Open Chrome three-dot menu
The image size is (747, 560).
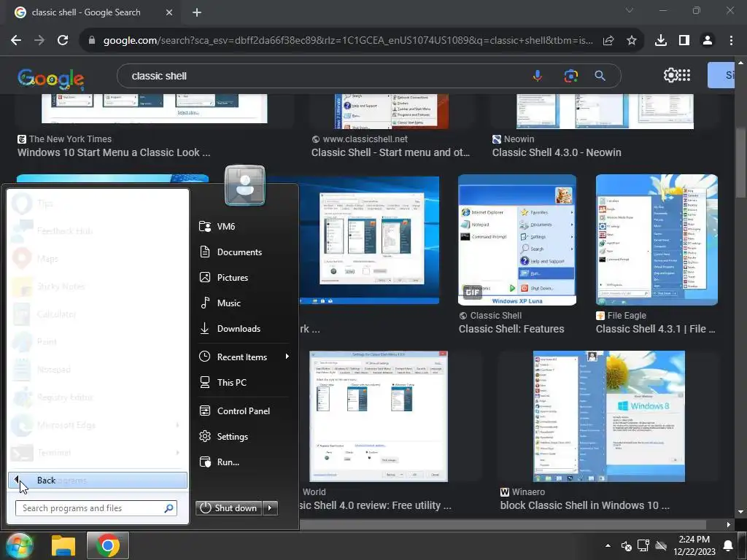tap(731, 41)
